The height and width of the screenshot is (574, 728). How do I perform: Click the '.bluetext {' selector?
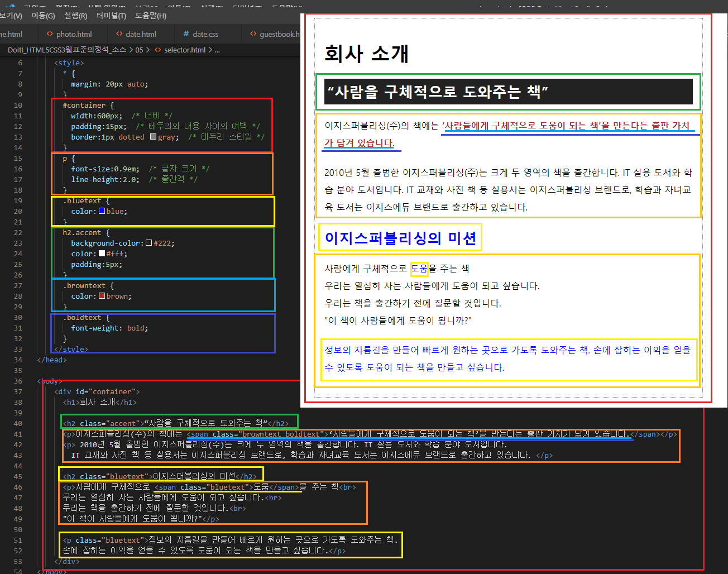[86, 200]
